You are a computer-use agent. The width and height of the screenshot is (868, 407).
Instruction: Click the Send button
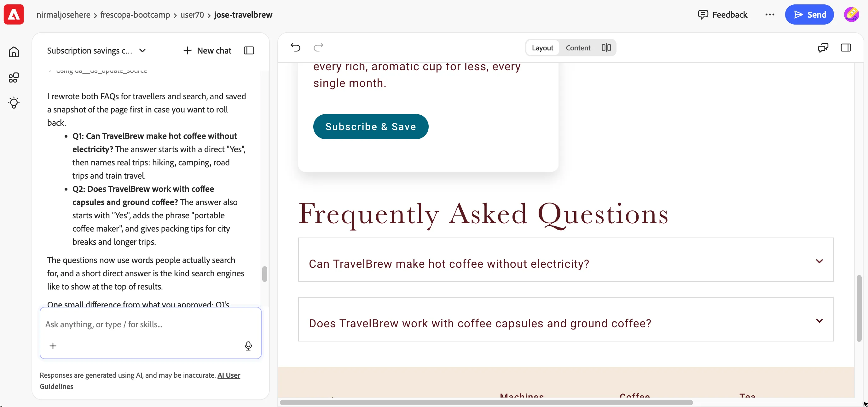click(x=809, y=14)
